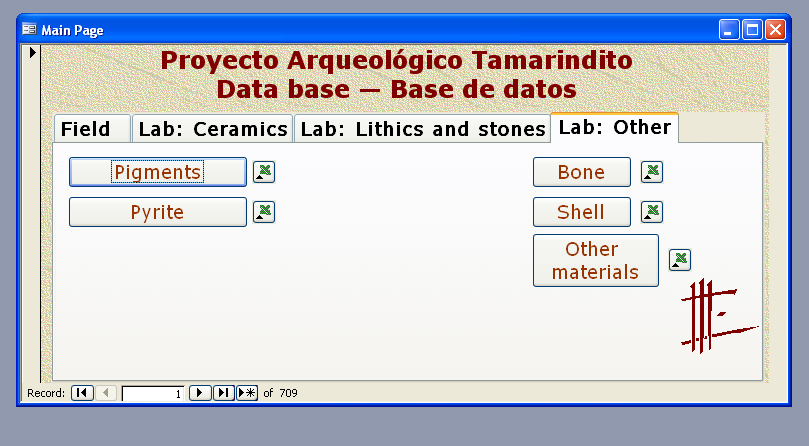The width and height of the screenshot is (809, 446).
Task: Create new record with asterisk button
Action: point(247,393)
